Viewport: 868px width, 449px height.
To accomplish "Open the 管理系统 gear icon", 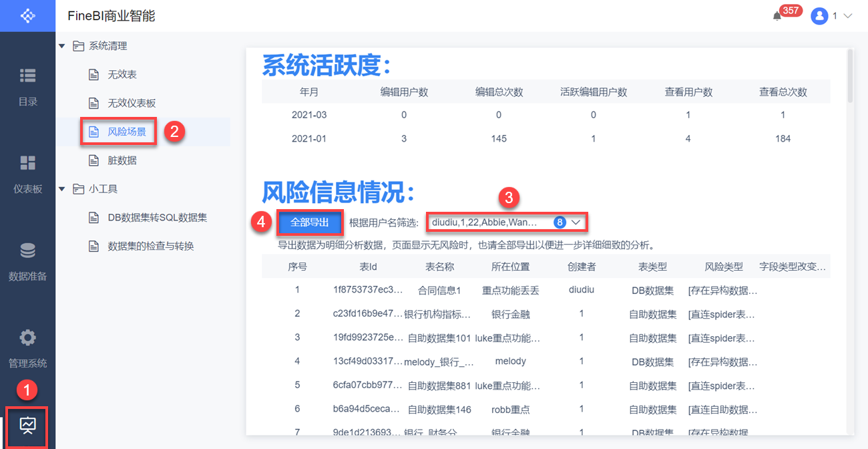I will pyautogui.click(x=27, y=337).
